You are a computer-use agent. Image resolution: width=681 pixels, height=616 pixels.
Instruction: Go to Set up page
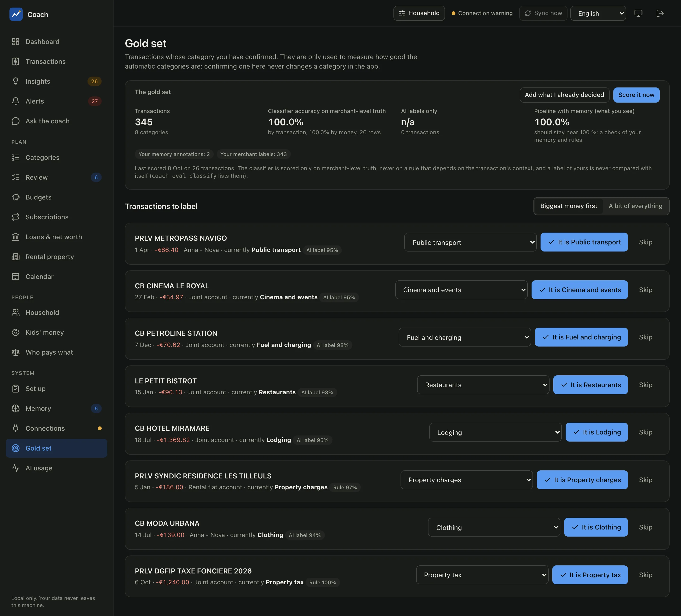tap(57, 389)
